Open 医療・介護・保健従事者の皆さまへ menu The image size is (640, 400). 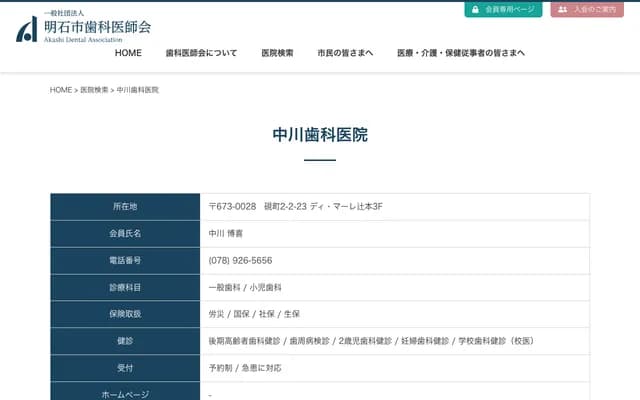pos(461,53)
